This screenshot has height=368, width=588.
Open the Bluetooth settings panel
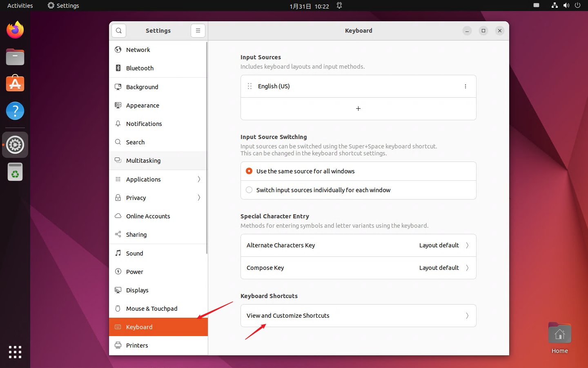(158, 68)
